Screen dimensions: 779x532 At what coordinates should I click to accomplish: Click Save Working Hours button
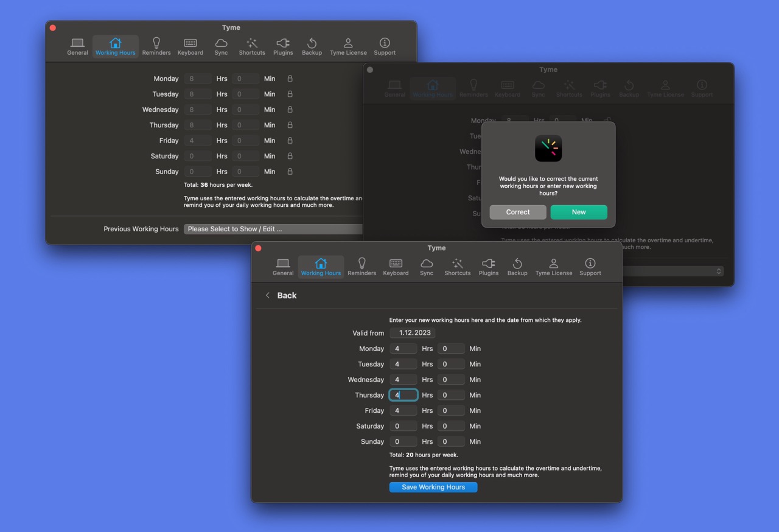(433, 487)
